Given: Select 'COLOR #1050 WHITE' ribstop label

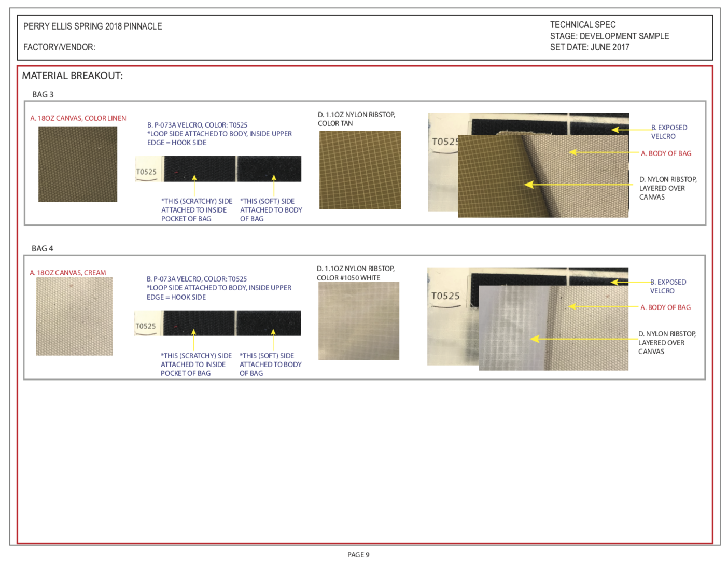Looking at the screenshot, I should [x=348, y=278].
